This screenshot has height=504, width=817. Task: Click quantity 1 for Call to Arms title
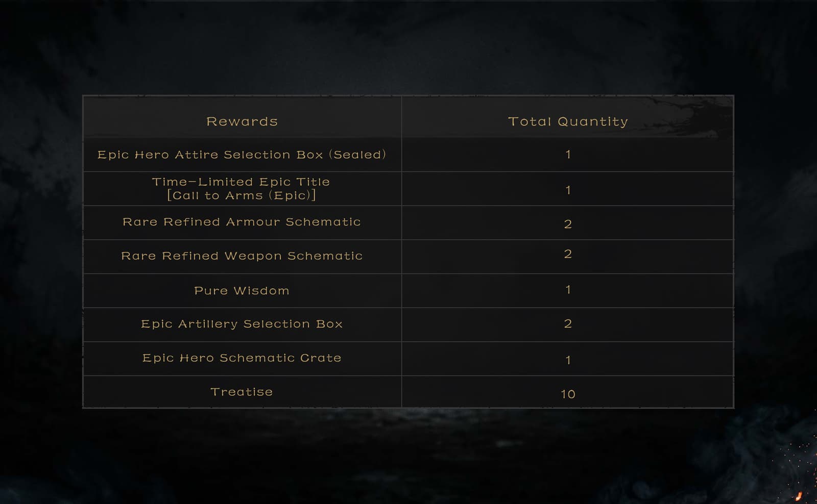click(568, 190)
